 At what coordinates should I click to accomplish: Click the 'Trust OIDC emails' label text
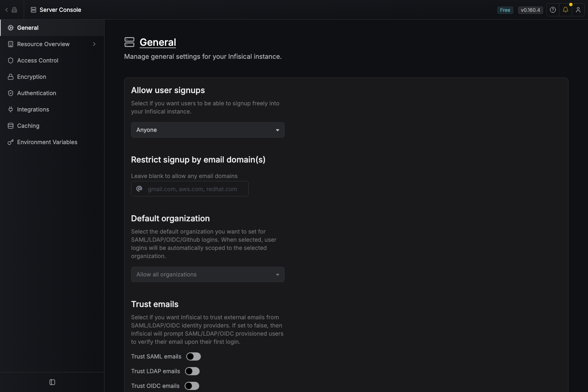point(155,386)
